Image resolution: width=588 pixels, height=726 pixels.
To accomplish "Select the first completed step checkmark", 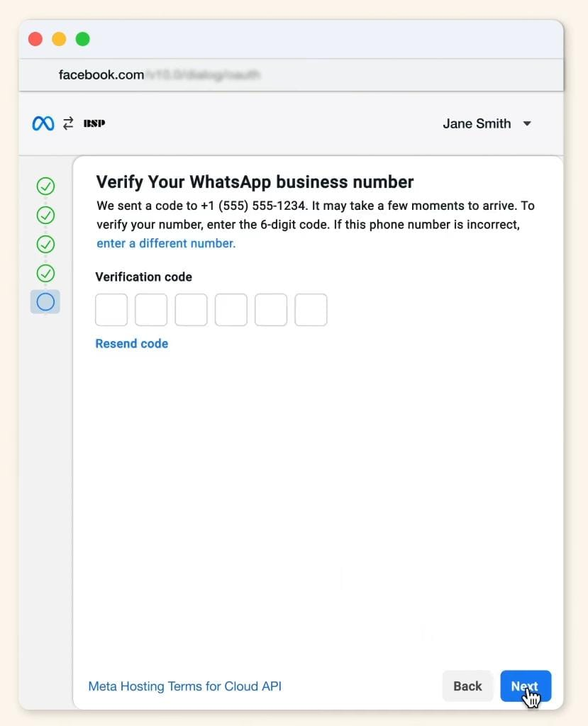I will [x=45, y=186].
